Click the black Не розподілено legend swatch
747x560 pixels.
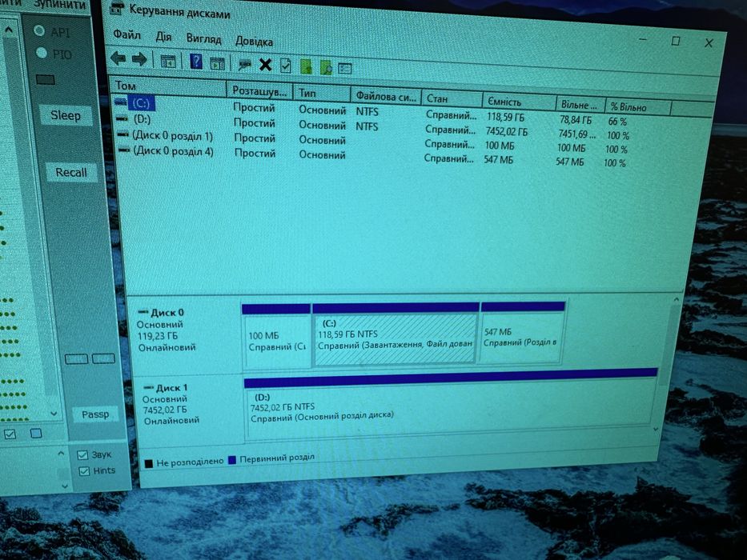149,463
